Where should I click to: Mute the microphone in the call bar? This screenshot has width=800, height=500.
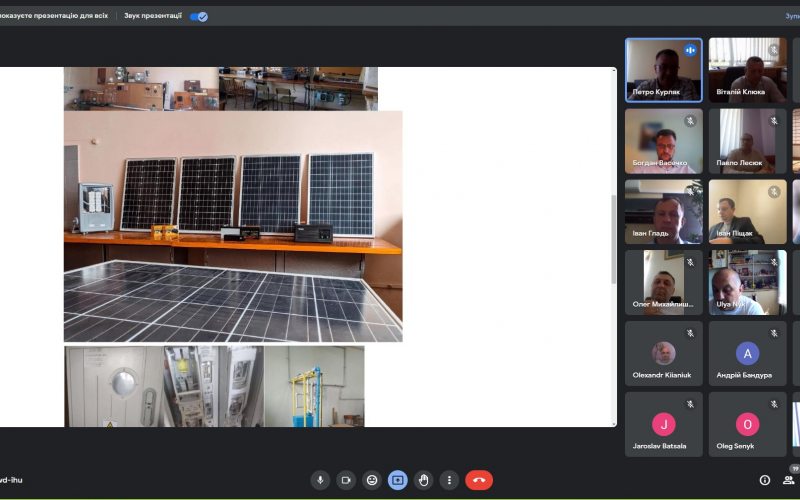pos(320,480)
